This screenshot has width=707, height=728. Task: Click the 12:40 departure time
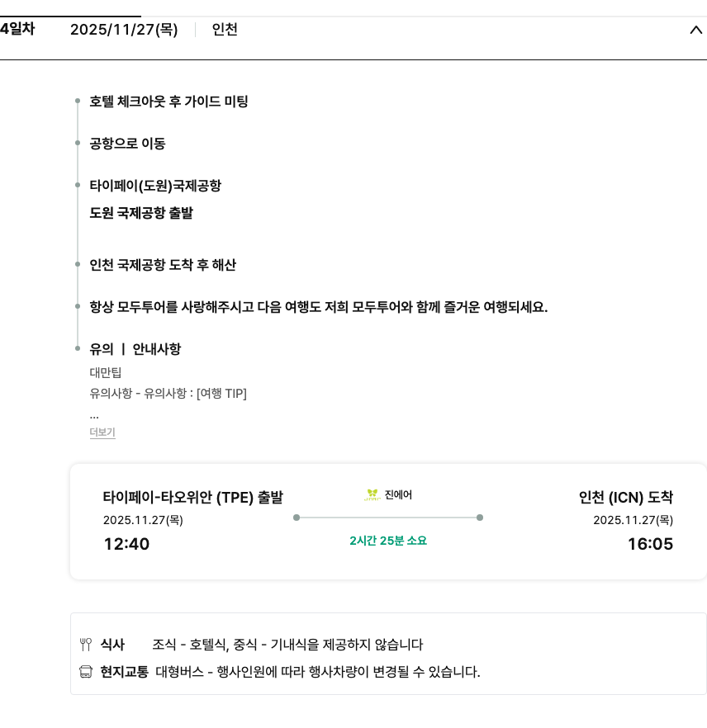[x=126, y=544]
